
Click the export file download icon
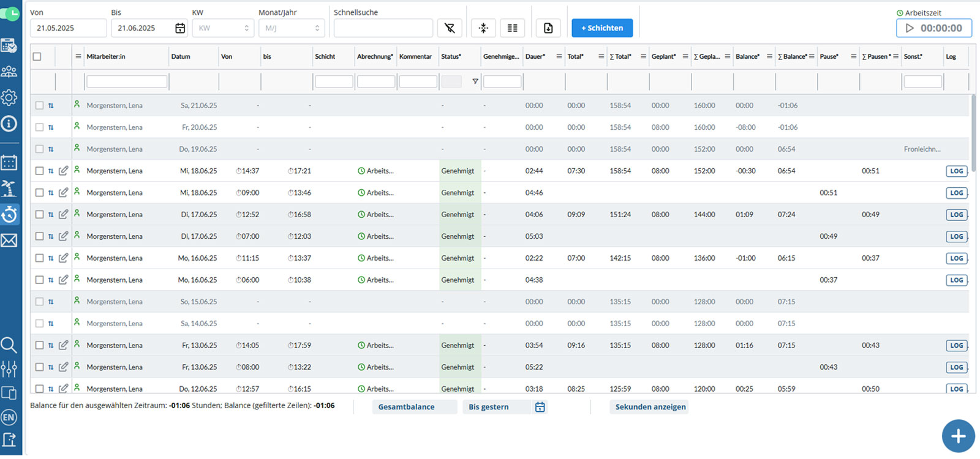pyautogui.click(x=548, y=28)
